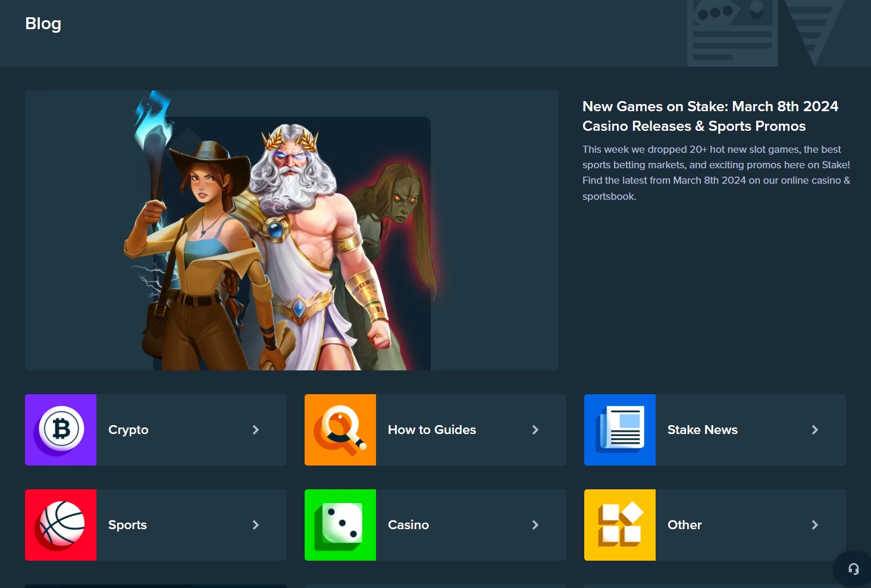Expand the Other category chevron
The width and height of the screenshot is (871, 588).
point(815,525)
